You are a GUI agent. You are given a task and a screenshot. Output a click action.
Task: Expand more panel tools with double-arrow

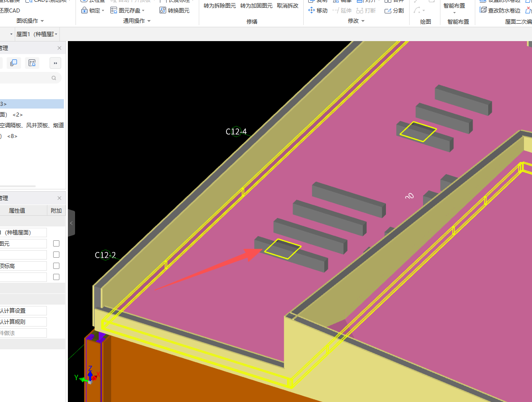pos(55,63)
